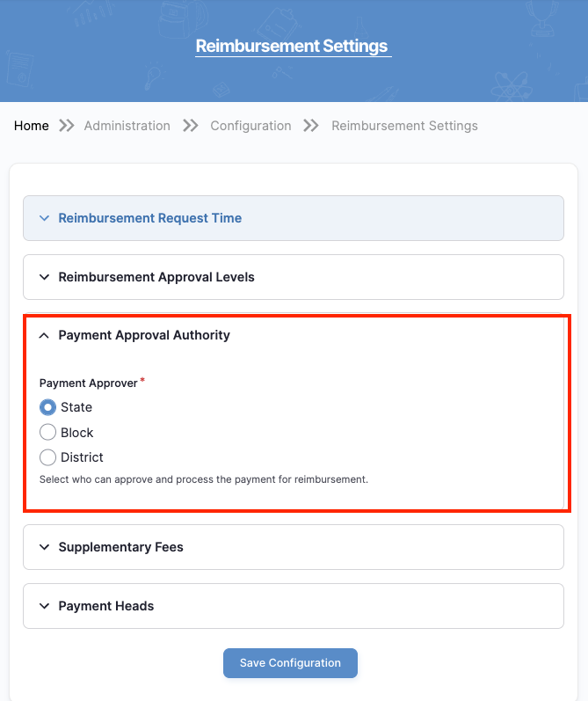
Task: Open the Payment Heads section title
Action: point(106,606)
